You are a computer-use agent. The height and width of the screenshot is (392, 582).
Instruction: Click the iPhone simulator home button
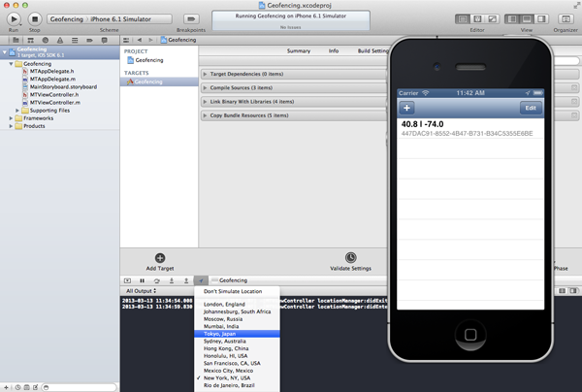pos(470,335)
